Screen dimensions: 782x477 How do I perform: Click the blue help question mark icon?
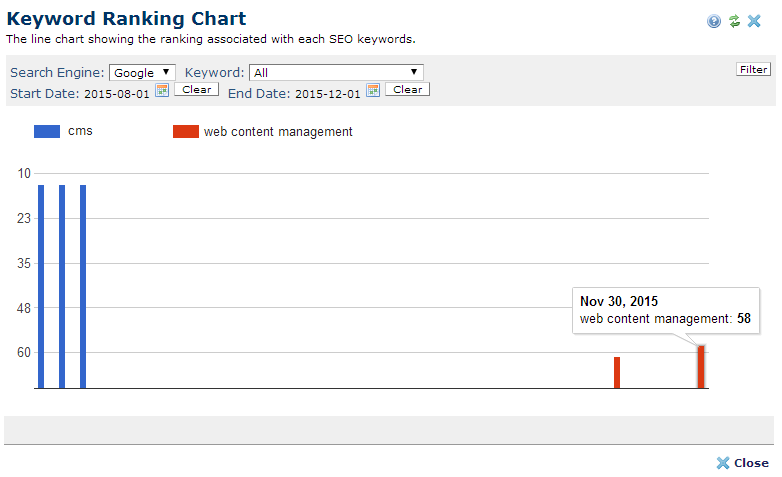[x=714, y=21]
